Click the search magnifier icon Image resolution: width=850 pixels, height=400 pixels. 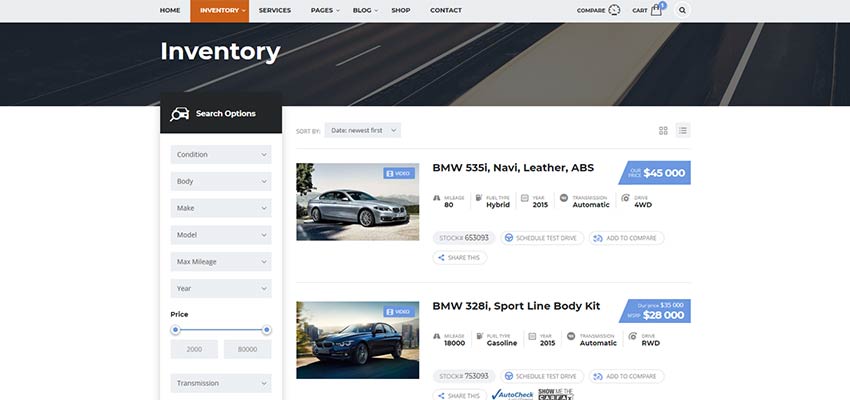click(682, 10)
